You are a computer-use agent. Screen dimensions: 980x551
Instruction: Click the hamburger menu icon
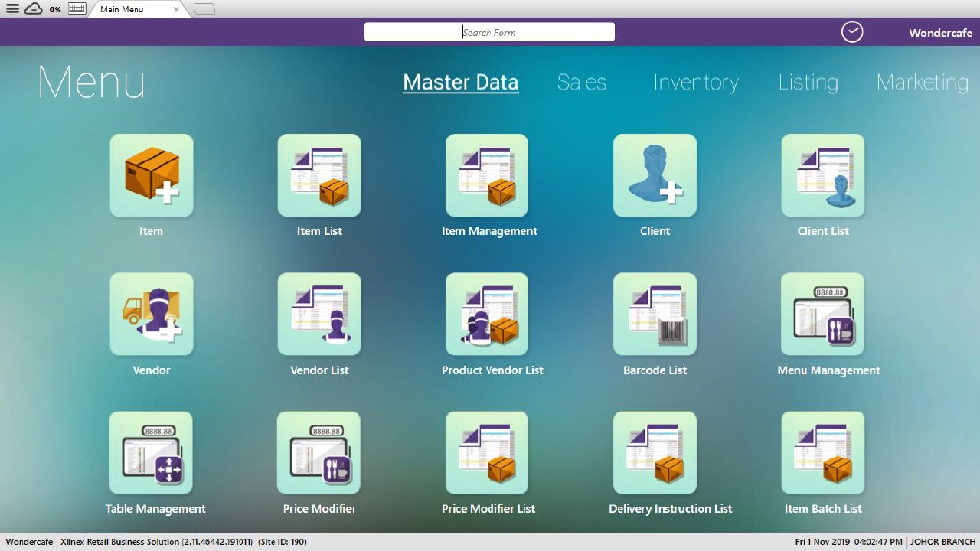tap(12, 9)
